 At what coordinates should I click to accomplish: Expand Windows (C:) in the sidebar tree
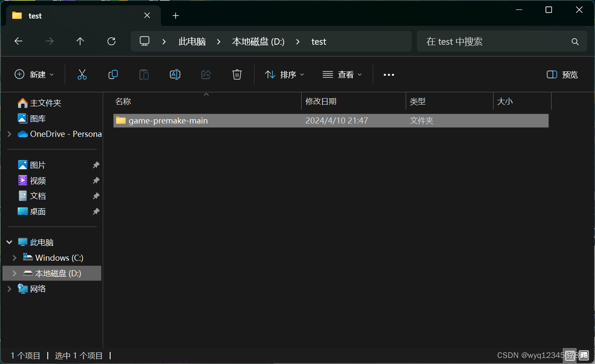click(14, 257)
